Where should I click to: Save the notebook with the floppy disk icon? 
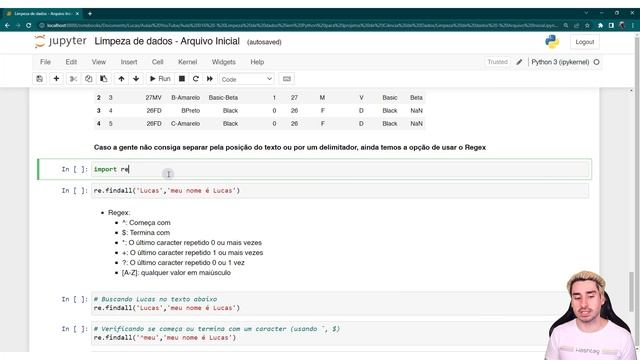(x=40, y=79)
